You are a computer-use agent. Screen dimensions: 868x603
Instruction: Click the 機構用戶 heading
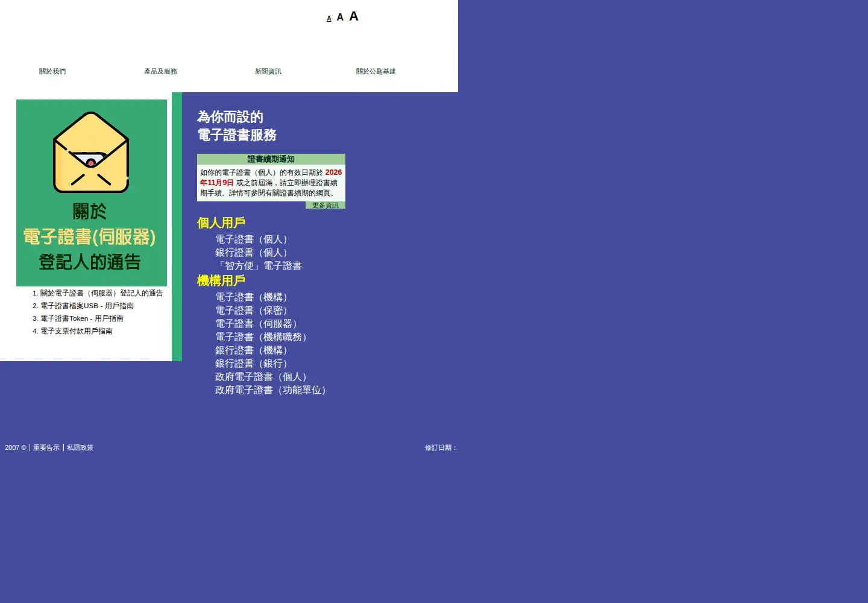[221, 281]
